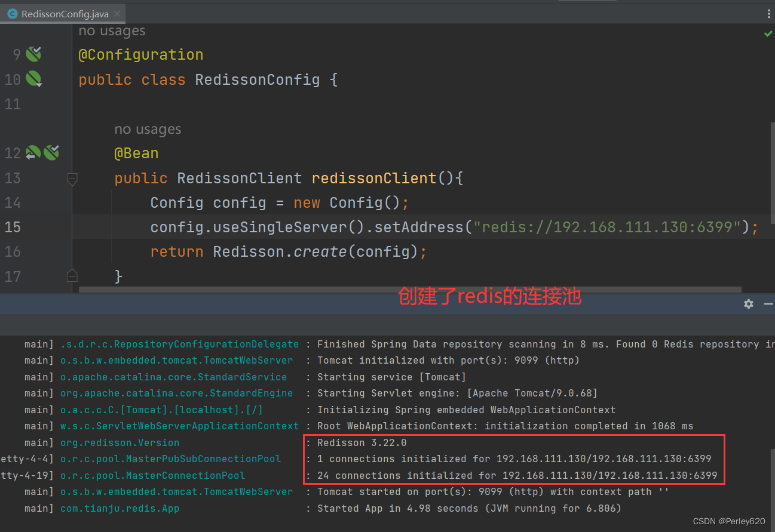Click 'Starting service [Tomcat]' log message
The image size is (775, 532).
pos(391,377)
